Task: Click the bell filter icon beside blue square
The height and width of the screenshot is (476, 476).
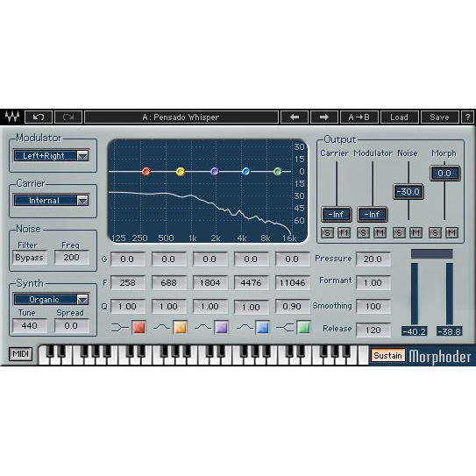Action: pyautogui.click(x=245, y=327)
